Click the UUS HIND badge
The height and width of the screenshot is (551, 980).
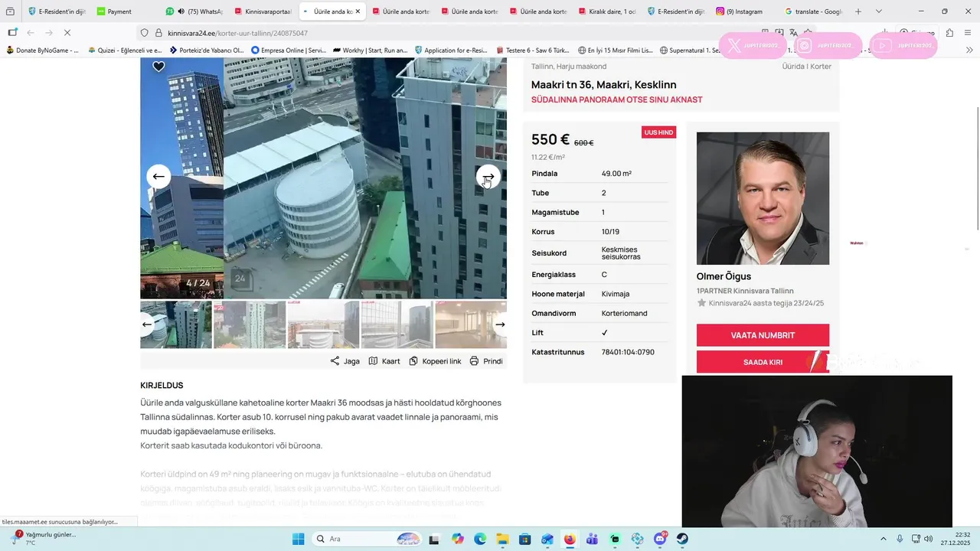point(658,132)
